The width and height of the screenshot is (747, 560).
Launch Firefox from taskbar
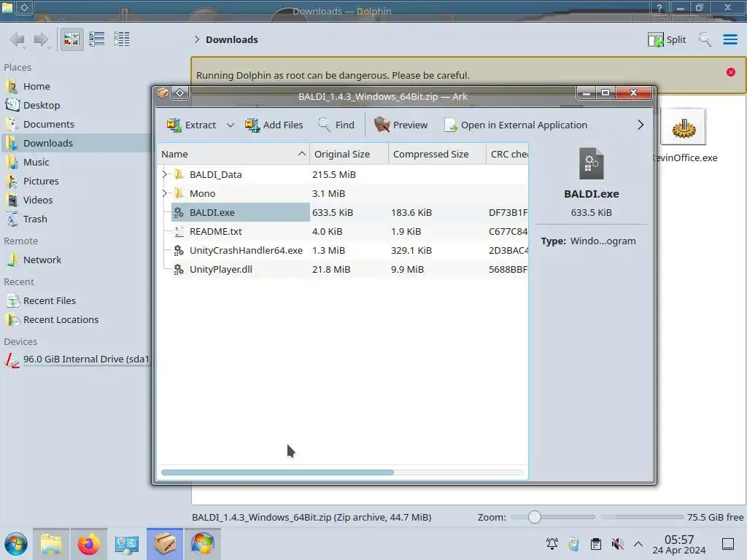(88, 544)
